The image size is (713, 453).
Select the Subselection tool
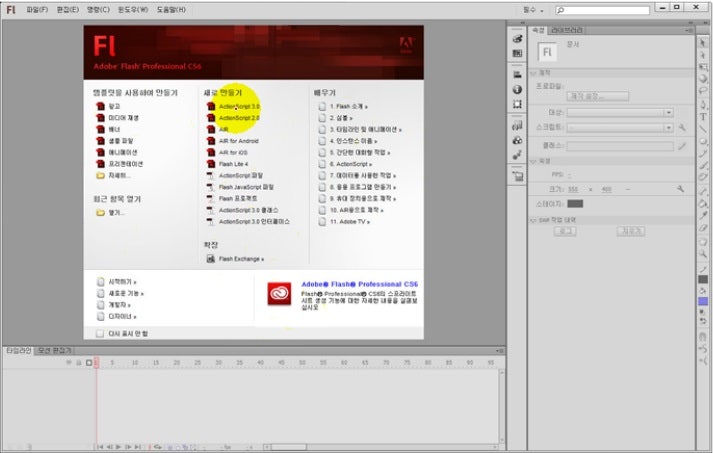[x=703, y=55]
